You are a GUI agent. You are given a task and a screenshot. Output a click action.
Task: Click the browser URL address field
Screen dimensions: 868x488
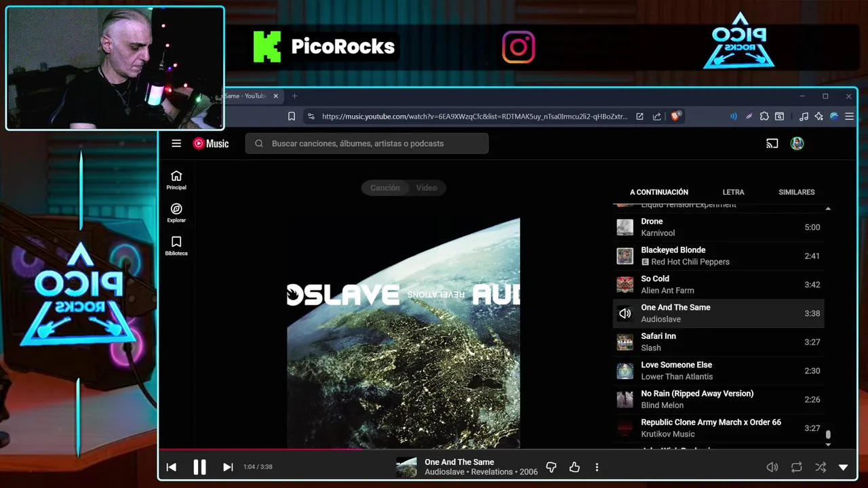(x=475, y=117)
